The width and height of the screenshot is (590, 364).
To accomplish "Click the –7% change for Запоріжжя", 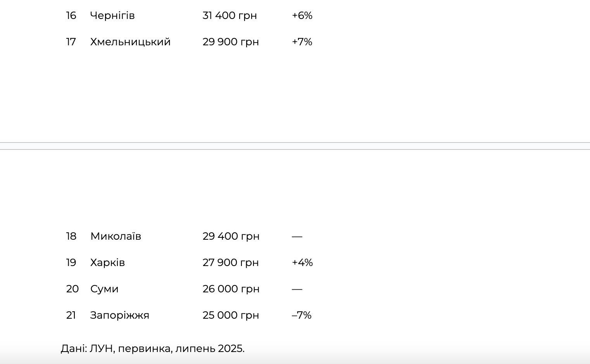I will (302, 315).
